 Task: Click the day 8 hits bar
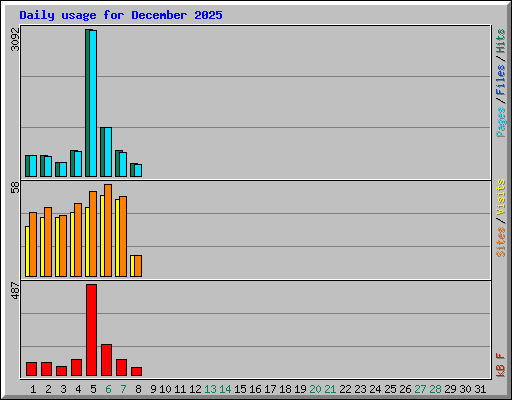[133, 170]
